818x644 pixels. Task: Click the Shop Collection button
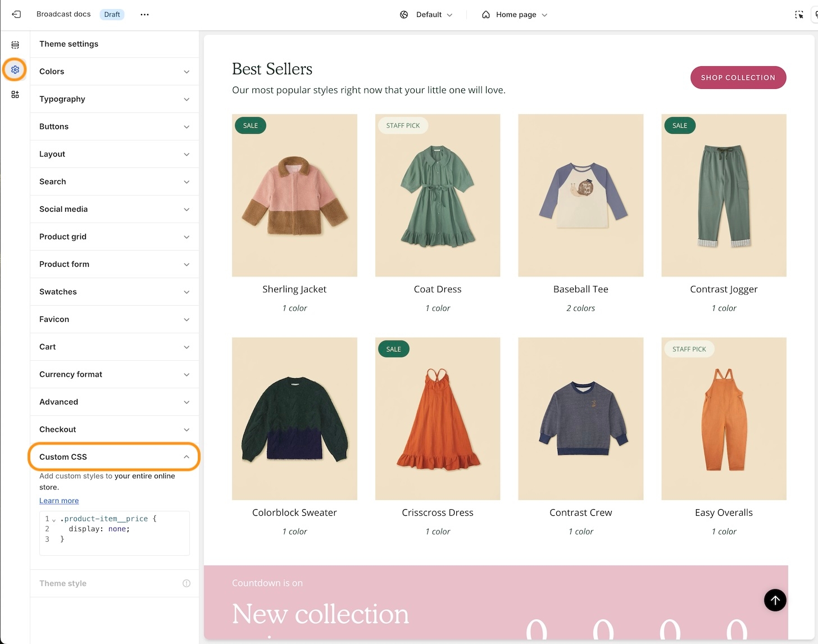[x=738, y=78]
